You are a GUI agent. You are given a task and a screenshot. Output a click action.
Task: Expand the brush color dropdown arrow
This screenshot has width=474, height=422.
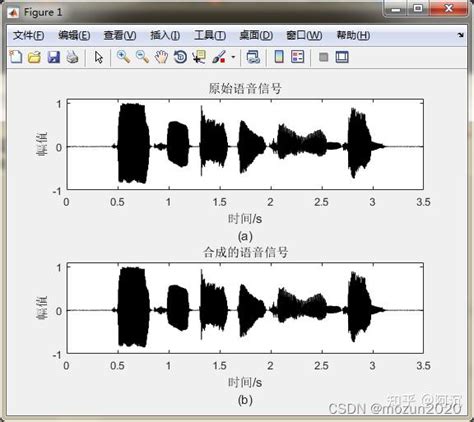coord(233,57)
